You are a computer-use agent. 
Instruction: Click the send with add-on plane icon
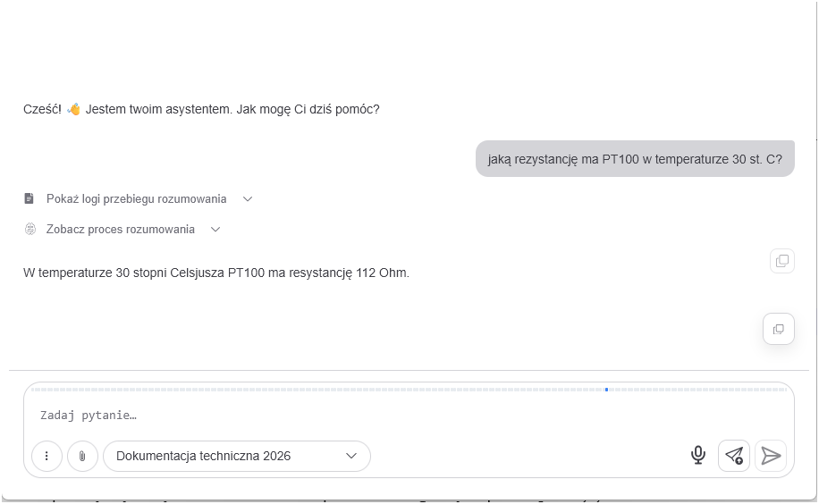tap(734, 456)
